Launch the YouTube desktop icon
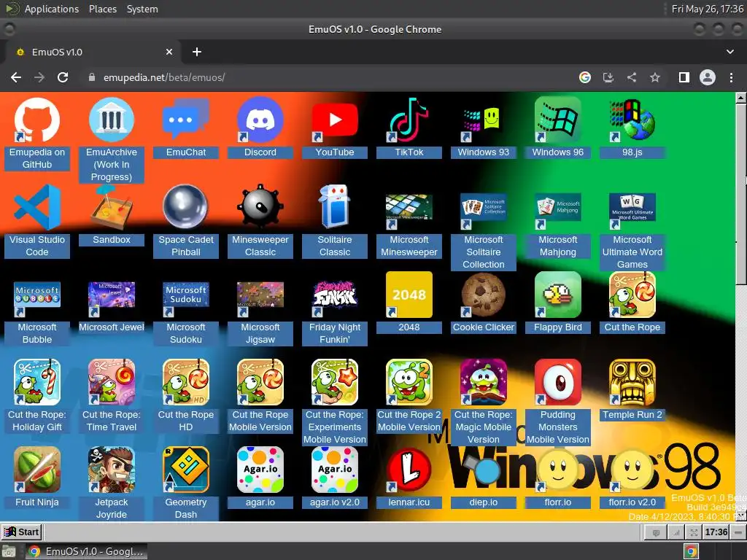Image resolution: width=747 pixels, height=560 pixels. pos(334,120)
